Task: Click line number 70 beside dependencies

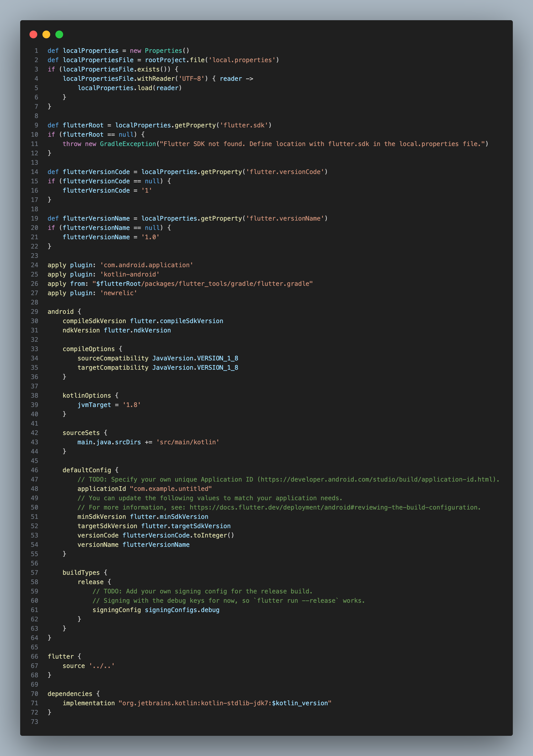Action: pos(35,694)
